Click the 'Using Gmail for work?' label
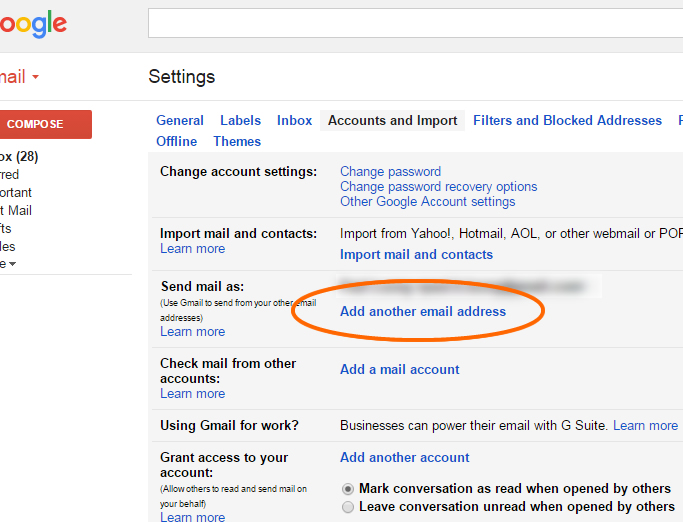Screen dimensions: 683x522 pyautogui.click(x=230, y=425)
